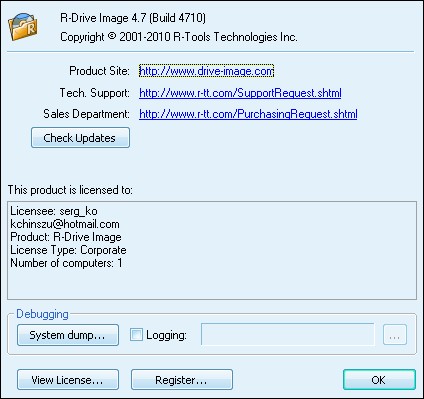Click the ellipsis browse button beside Logging
The width and height of the screenshot is (424, 399).
pos(395,334)
